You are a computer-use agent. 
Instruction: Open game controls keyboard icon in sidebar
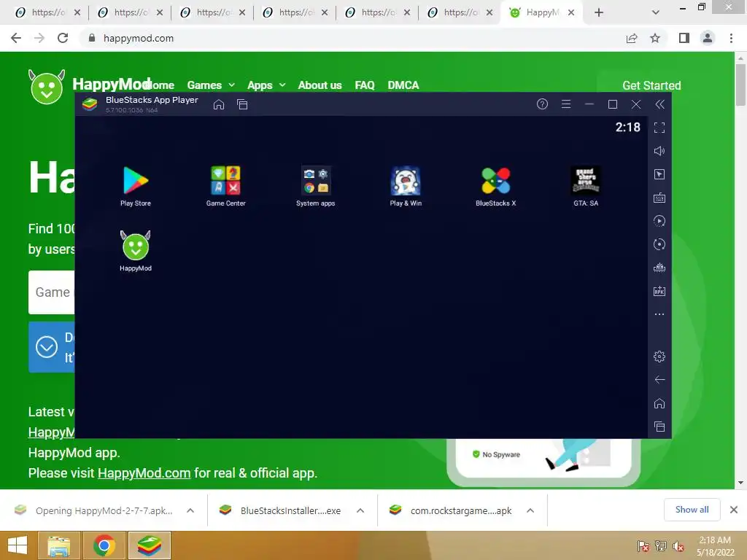coord(659,198)
